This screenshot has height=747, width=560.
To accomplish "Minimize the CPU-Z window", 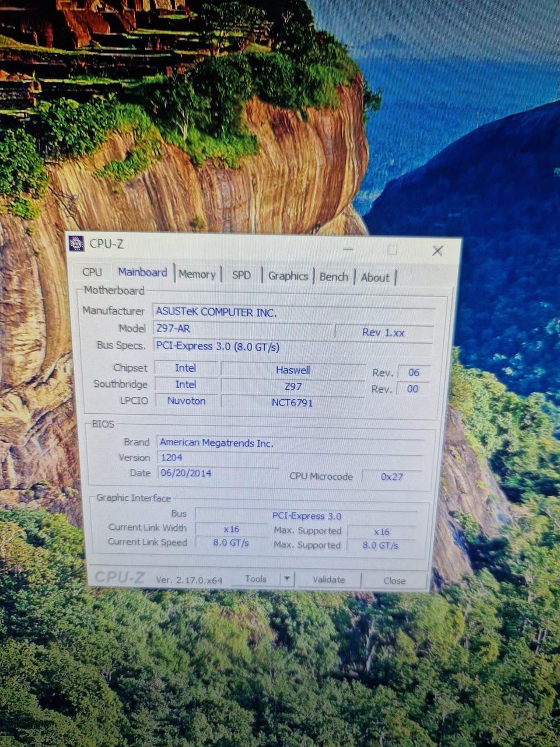I will [x=348, y=249].
